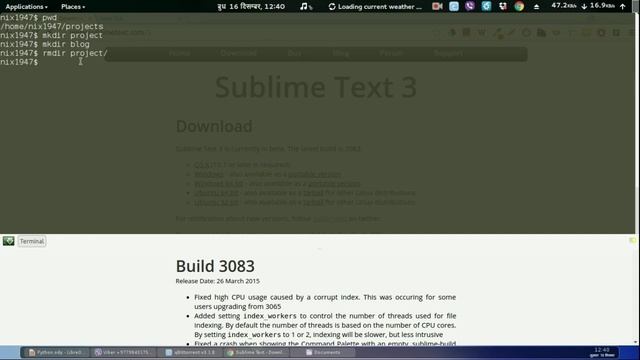640x360 pixels.
Task: Open the date and time clock
Action: click(251, 7)
